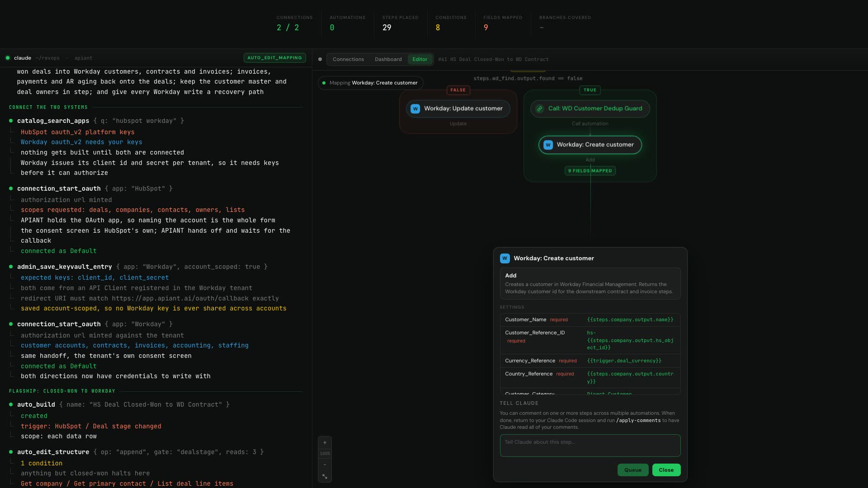Click the CONDITIONS 8 stat
The width and height of the screenshot is (868, 488).
[x=451, y=23]
